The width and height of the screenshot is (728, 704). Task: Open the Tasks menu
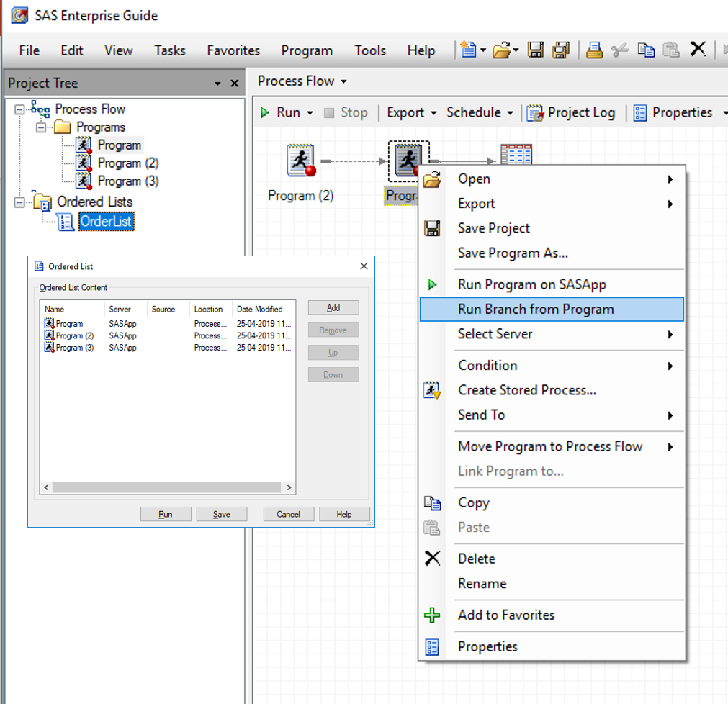point(170,50)
